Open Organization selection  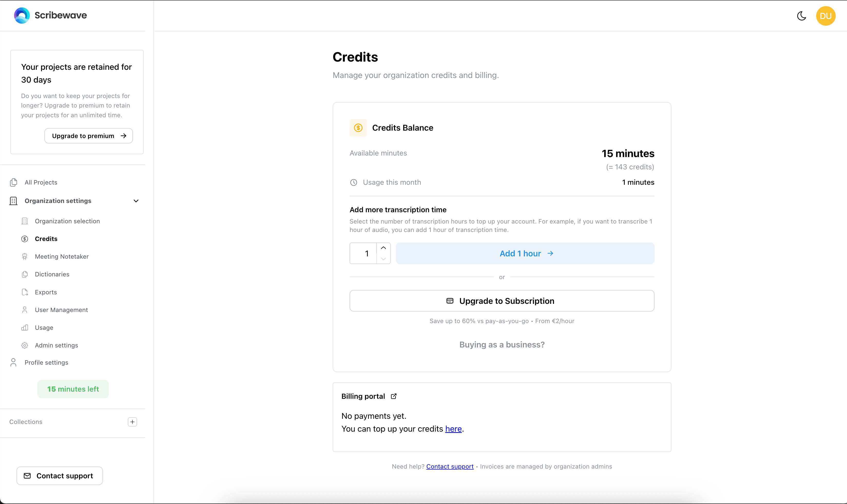point(67,221)
